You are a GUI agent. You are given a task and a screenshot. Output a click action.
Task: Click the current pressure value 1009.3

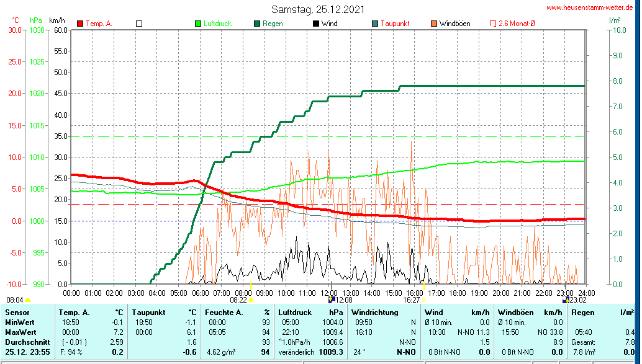(331, 352)
